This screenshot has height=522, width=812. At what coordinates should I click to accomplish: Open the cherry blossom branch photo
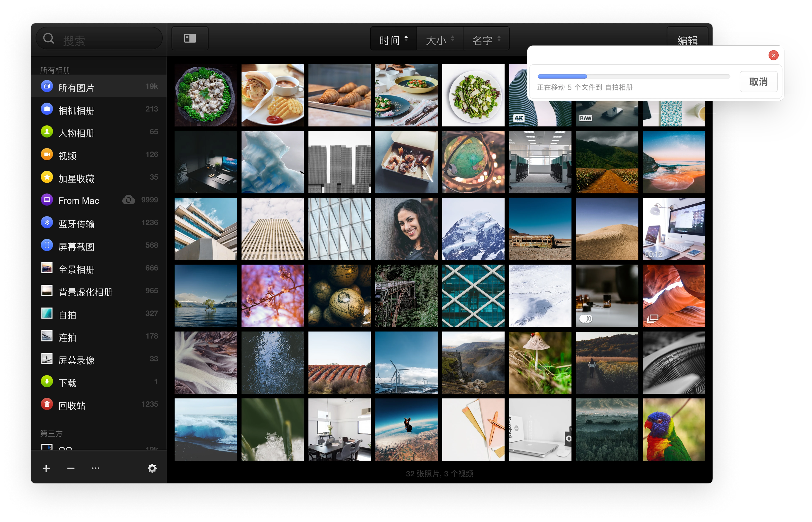coord(272,296)
